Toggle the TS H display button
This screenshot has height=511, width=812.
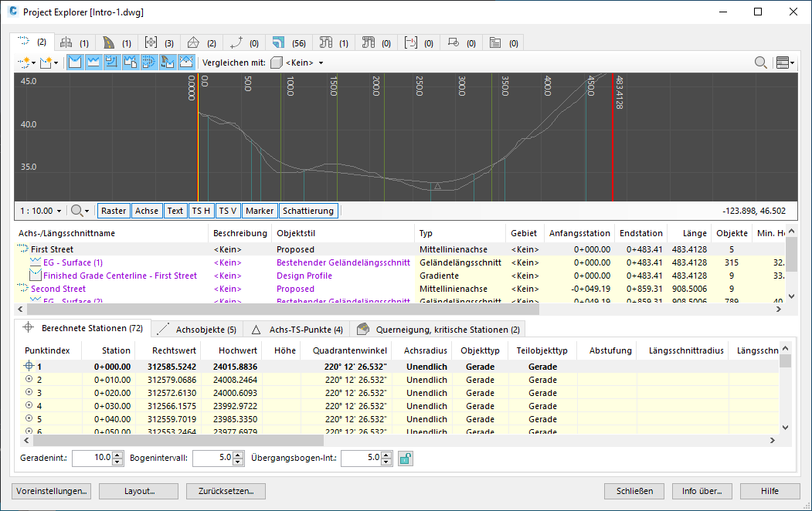pyautogui.click(x=201, y=211)
